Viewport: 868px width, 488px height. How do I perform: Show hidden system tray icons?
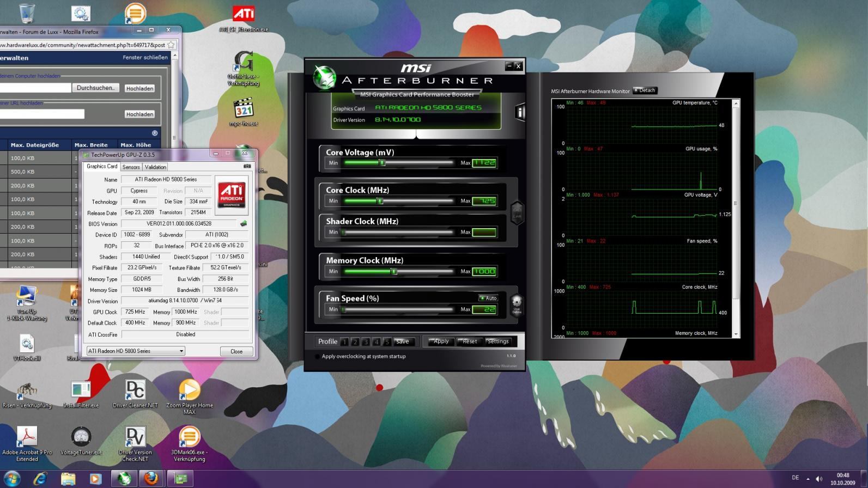coord(808,479)
